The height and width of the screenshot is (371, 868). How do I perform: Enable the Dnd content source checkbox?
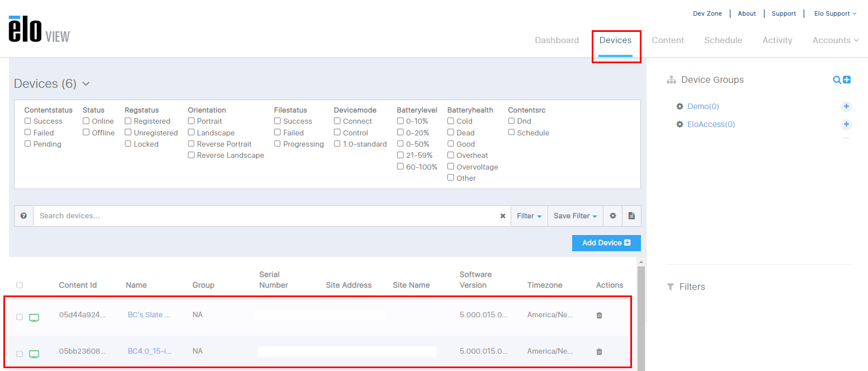pos(511,121)
